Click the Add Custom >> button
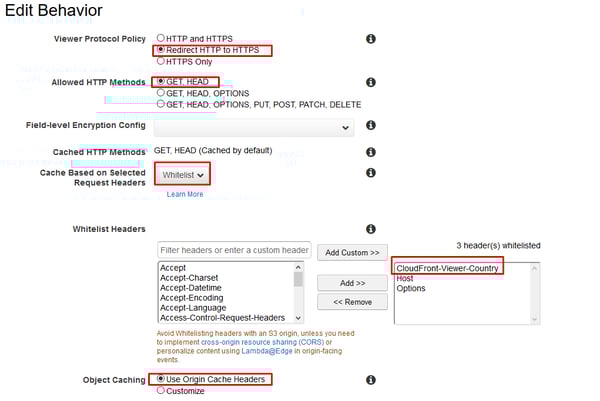The image size is (600, 401). tap(352, 253)
